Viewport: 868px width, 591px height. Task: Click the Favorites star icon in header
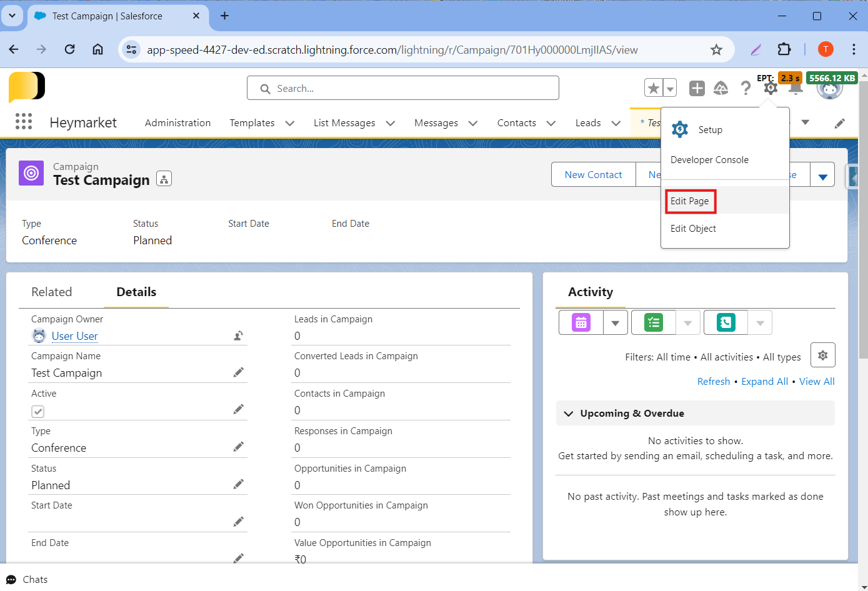point(654,88)
